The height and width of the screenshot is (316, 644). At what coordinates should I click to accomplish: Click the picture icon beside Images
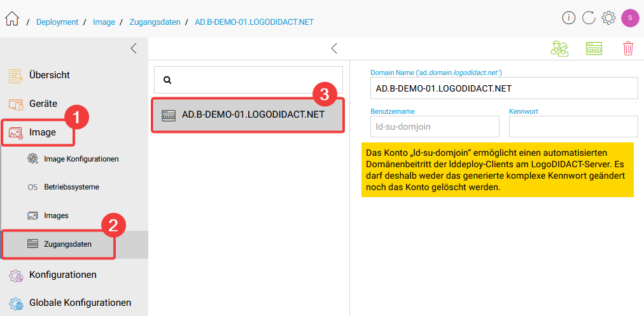point(33,215)
